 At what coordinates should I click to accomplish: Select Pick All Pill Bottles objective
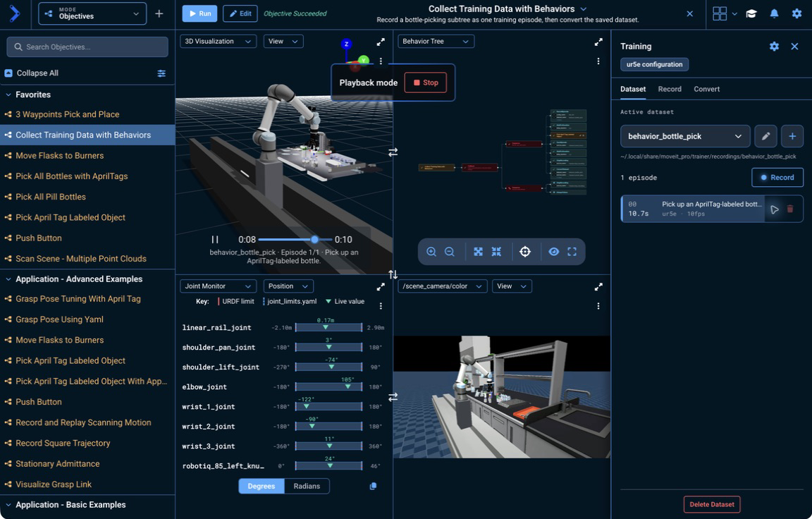87,197
